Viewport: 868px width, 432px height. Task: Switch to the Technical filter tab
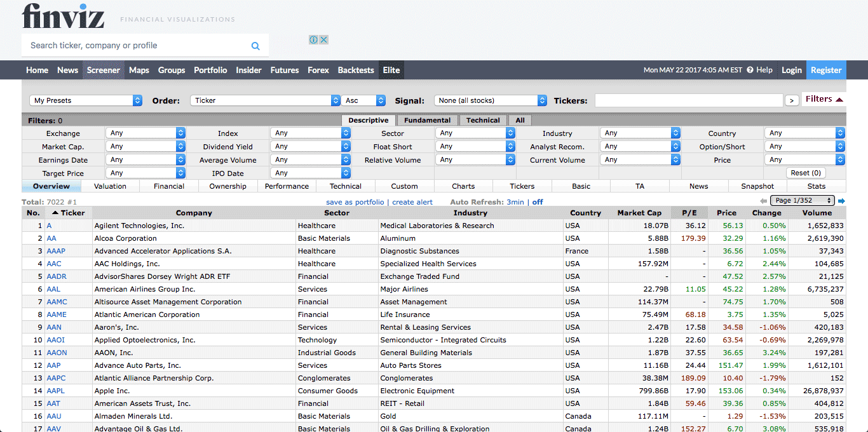(483, 120)
